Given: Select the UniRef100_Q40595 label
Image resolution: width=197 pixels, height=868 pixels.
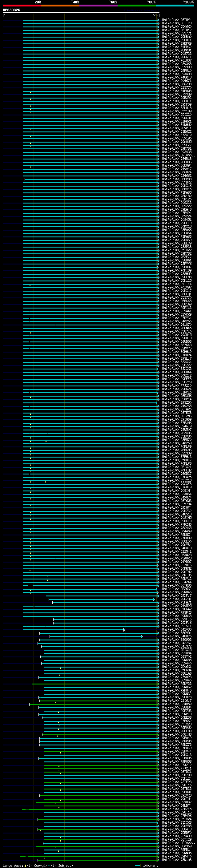Looking at the screenshot, I should point(177,606).
